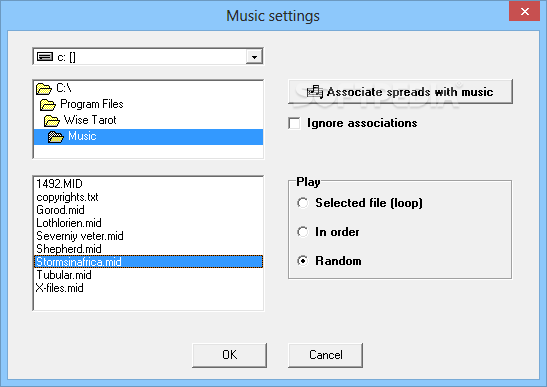Click the music note icon on the Associate button
The width and height of the screenshot is (547, 387).
tap(315, 92)
